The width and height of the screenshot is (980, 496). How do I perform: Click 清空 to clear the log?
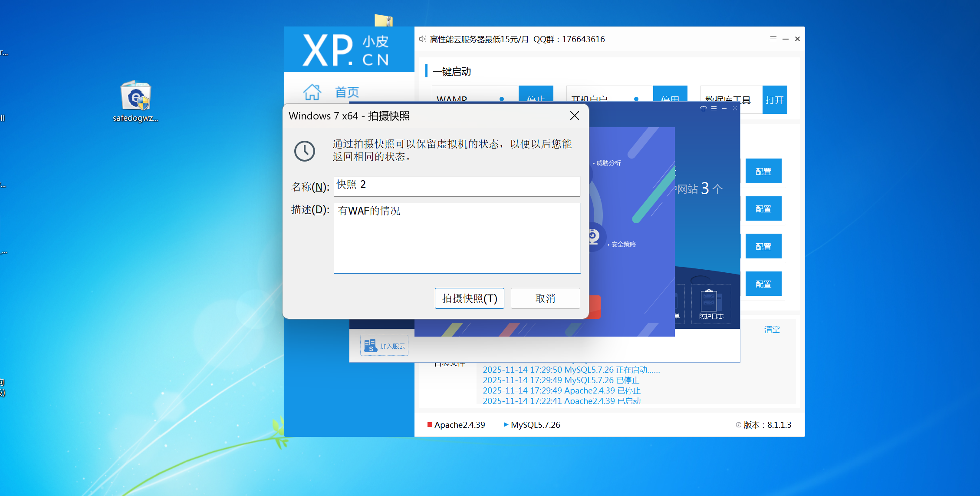pos(772,329)
